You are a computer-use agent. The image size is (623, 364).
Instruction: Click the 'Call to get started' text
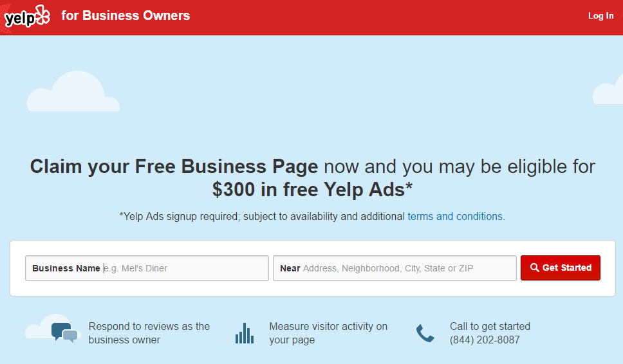490,326
